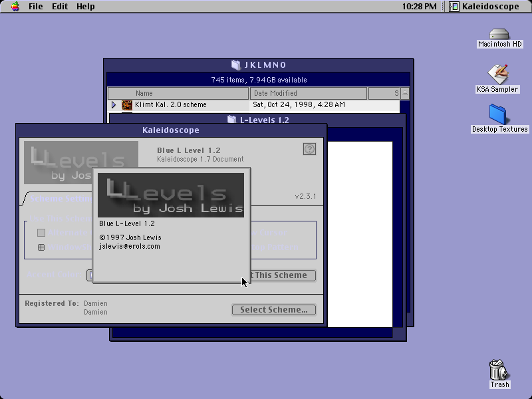Open the File menu

(36, 7)
